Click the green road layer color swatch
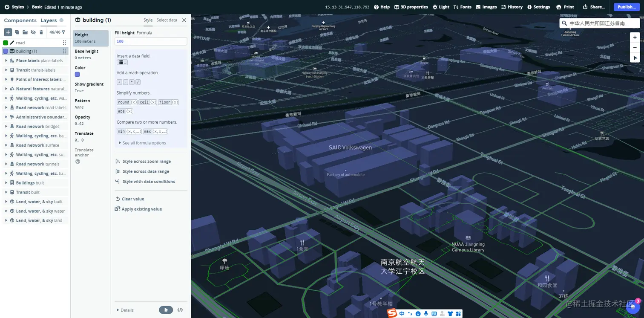 tap(6, 43)
